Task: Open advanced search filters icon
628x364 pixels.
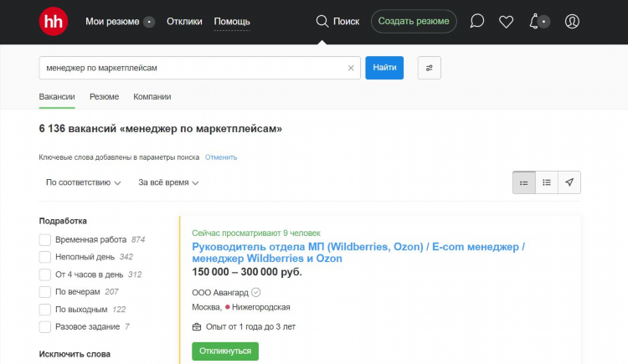Action: (430, 68)
